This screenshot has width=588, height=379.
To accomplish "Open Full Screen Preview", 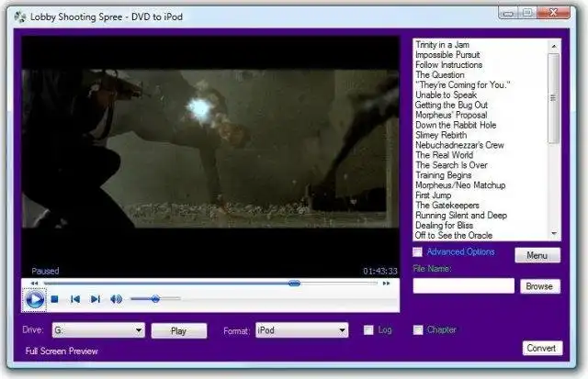I will tap(62, 351).
